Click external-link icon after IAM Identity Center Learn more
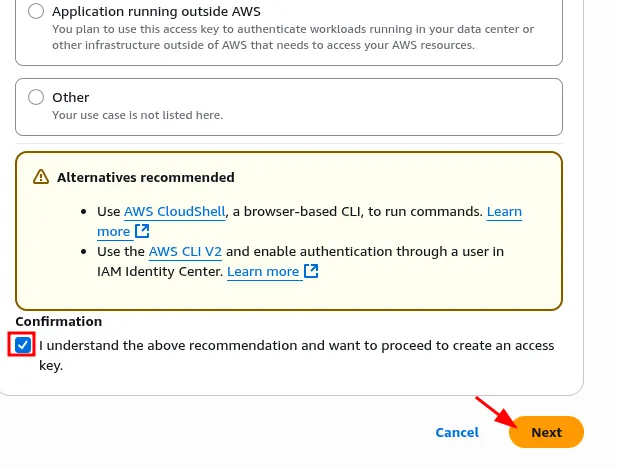The image size is (617, 468). pos(311,272)
